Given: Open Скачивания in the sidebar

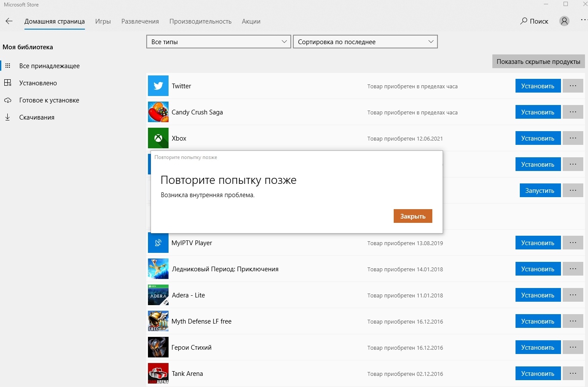Looking at the screenshot, I should 37,117.
